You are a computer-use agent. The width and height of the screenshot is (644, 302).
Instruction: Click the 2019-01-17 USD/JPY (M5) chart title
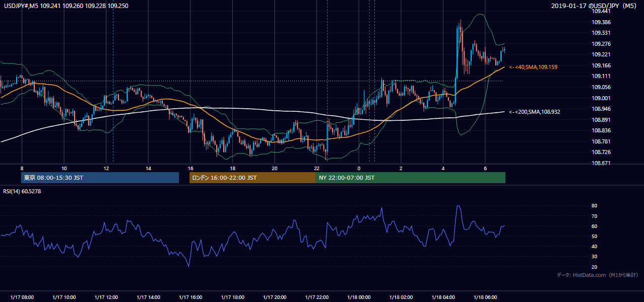pyautogui.click(x=595, y=6)
